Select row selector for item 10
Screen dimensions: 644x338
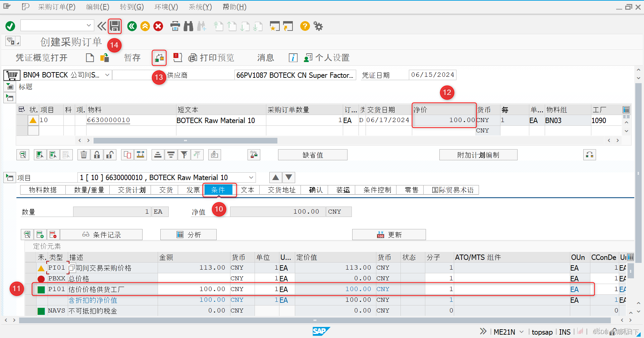22,120
